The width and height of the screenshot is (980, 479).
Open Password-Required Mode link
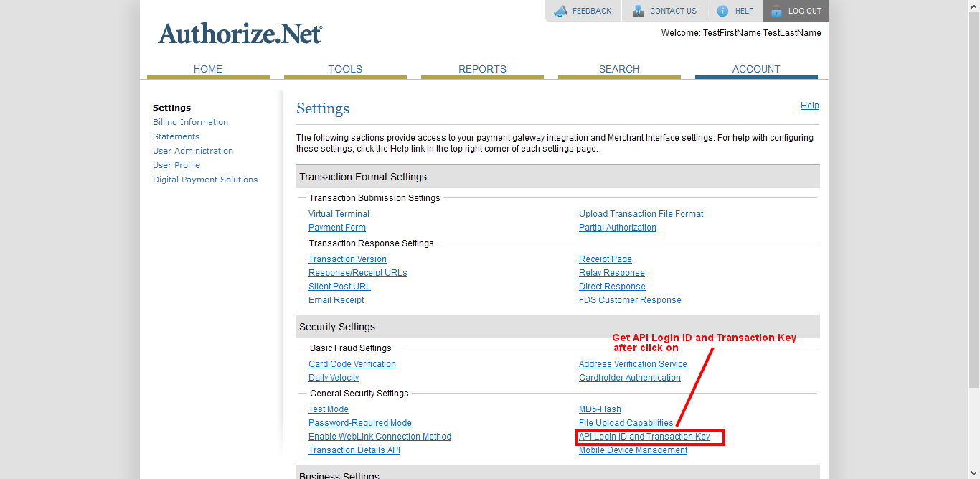(x=360, y=423)
